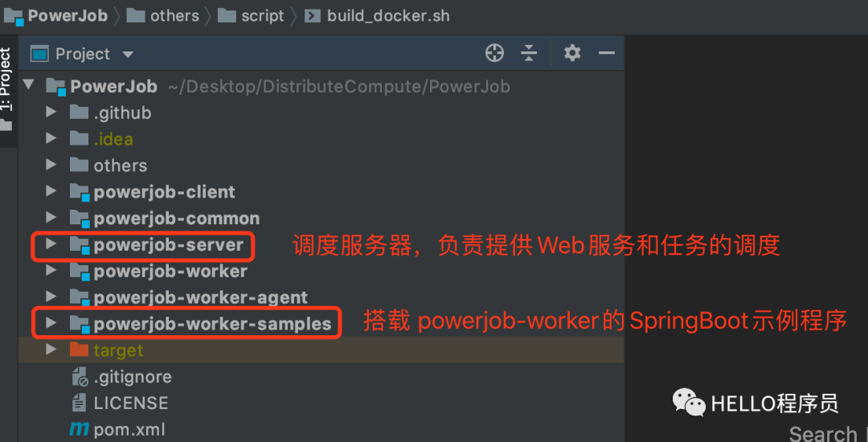This screenshot has height=442, width=868.
Task: Collapse the PowerJob root node arrow
Action: (29, 85)
